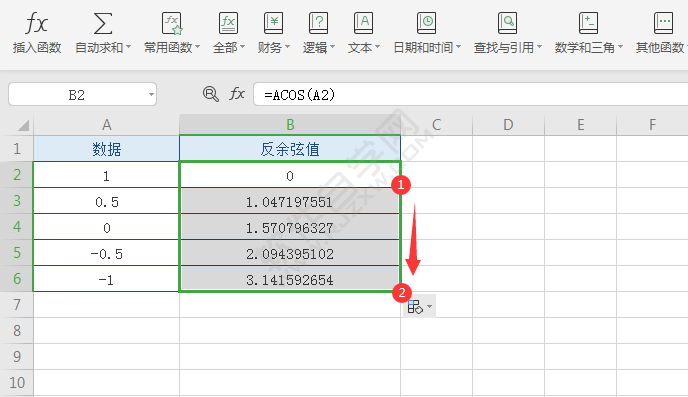Viewport: 688px width, 397px height.
Task: Open Other Functions (其他函数) icon
Action: pyautogui.click(x=663, y=24)
